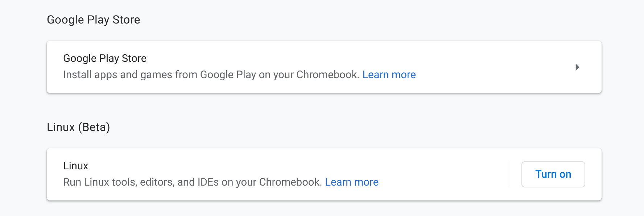Expand the Google Play Store subpage arrow
The height and width of the screenshot is (216, 644).
(x=577, y=67)
